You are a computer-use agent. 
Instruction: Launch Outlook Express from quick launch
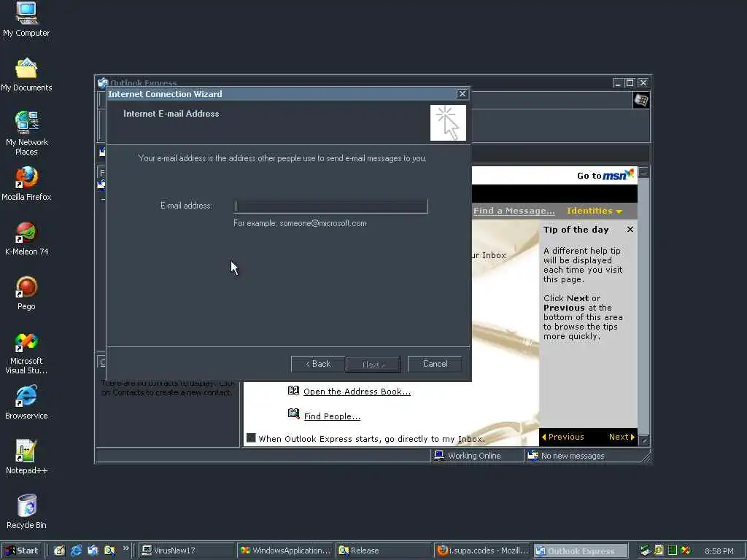pos(93,551)
